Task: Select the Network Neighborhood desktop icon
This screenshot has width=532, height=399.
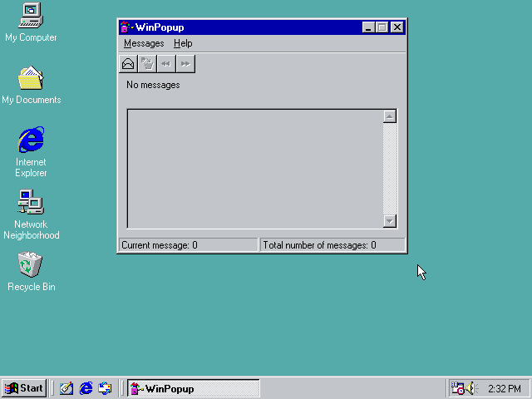Action: pyautogui.click(x=31, y=214)
